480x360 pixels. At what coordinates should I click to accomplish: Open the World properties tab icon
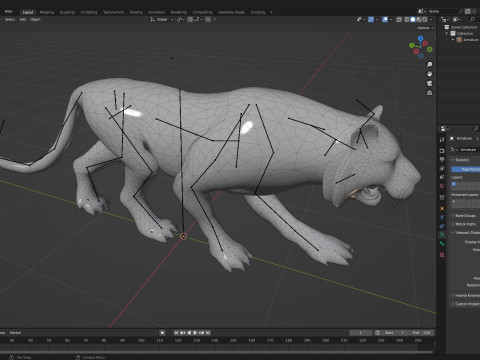(442, 186)
